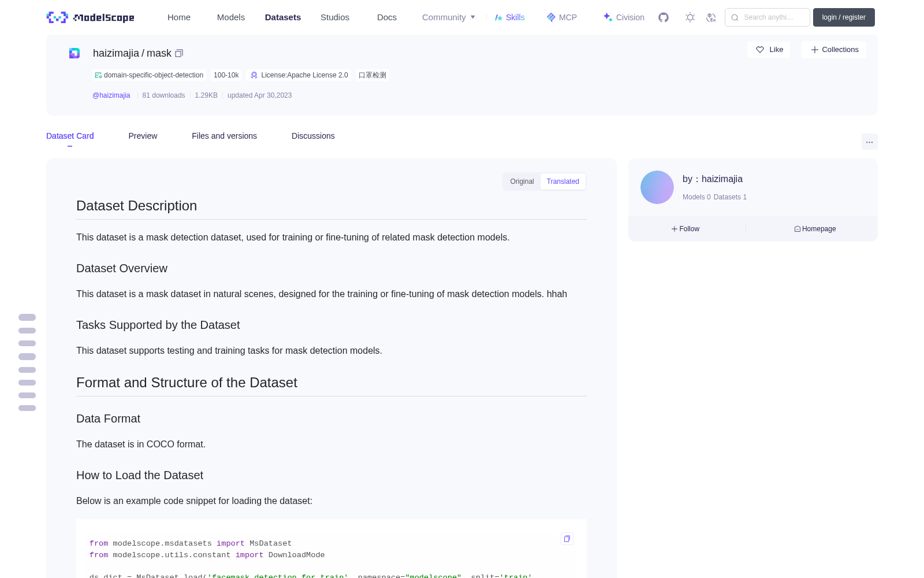Click the License:Apache License 2.0 tag
The height and width of the screenshot is (578, 924).
[x=299, y=75]
